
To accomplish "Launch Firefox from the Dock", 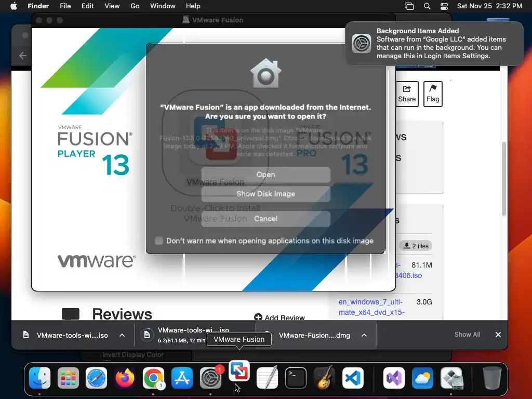I will (125, 378).
